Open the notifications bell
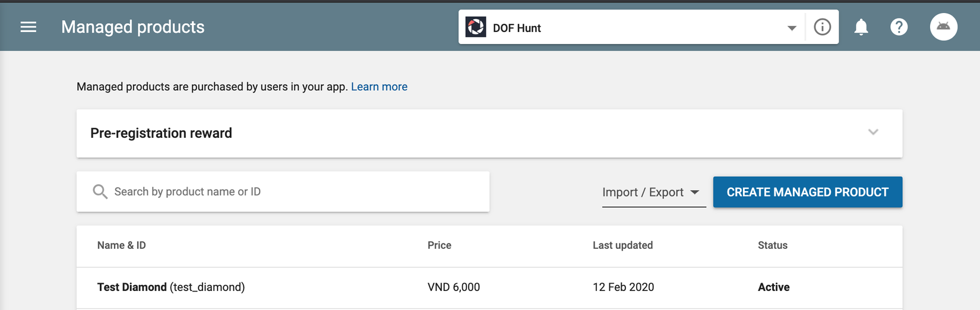Screen dimensions: 980x310 point(861,27)
